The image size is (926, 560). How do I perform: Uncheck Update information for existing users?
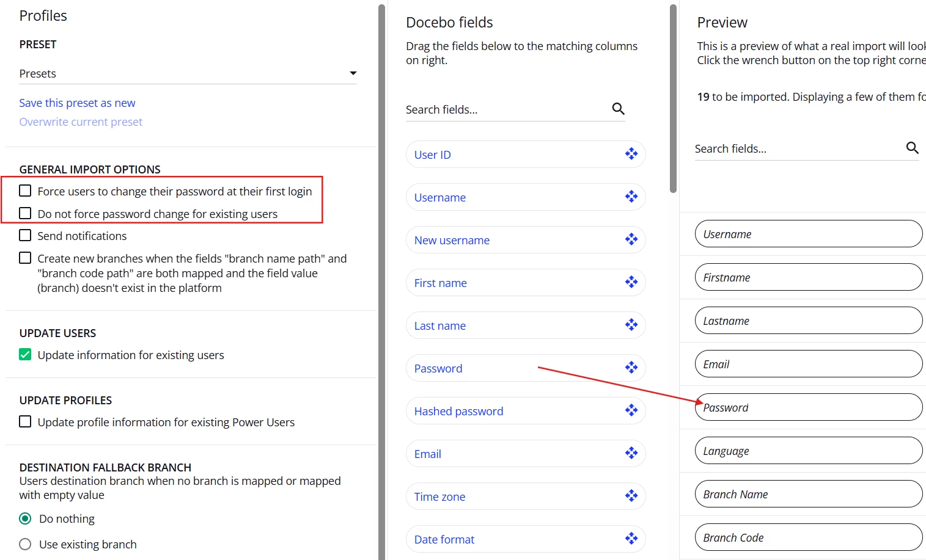(x=25, y=355)
